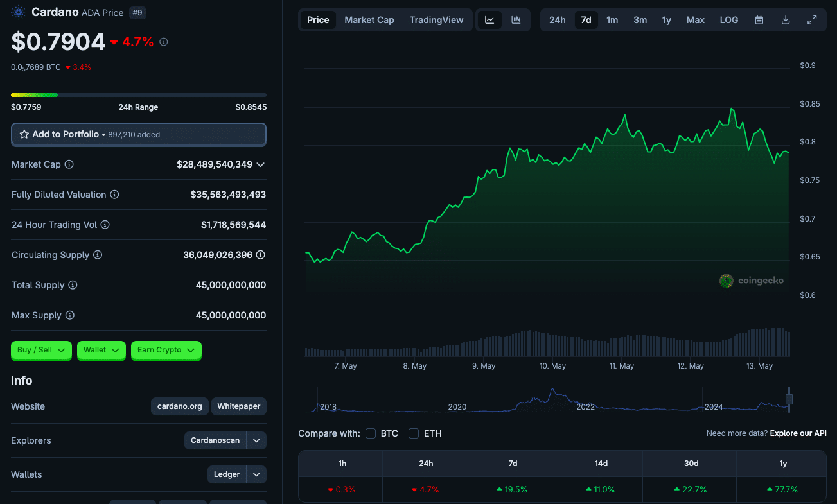Image resolution: width=837 pixels, height=504 pixels.
Task: Switch to TradingView tab
Action: coord(436,20)
